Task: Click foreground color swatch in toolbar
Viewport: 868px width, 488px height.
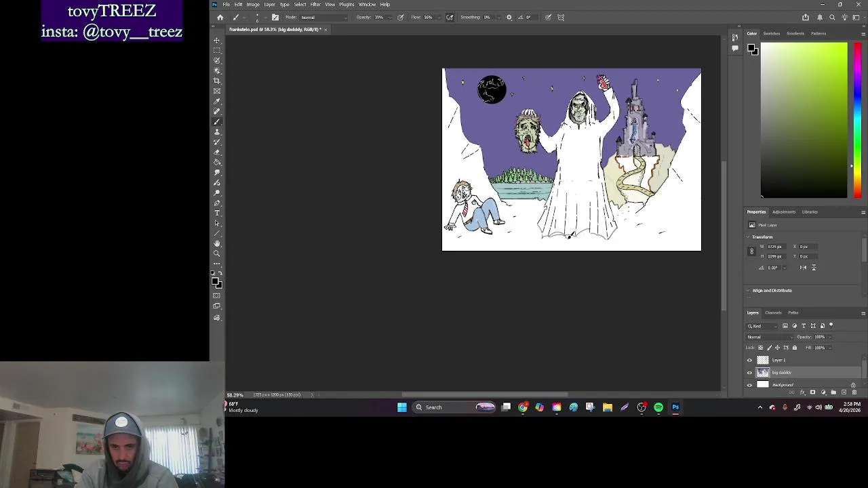Action: click(x=216, y=281)
